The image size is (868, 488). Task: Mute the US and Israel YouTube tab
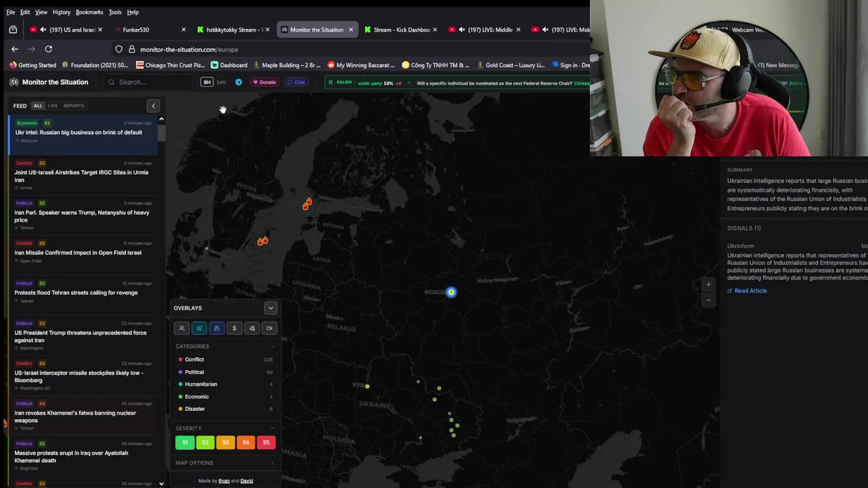pos(43,30)
